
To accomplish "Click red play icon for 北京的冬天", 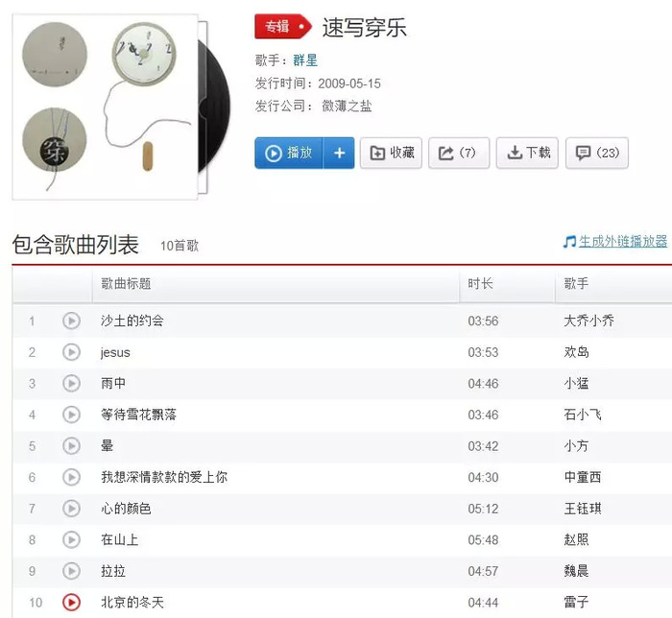I will (71, 602).
